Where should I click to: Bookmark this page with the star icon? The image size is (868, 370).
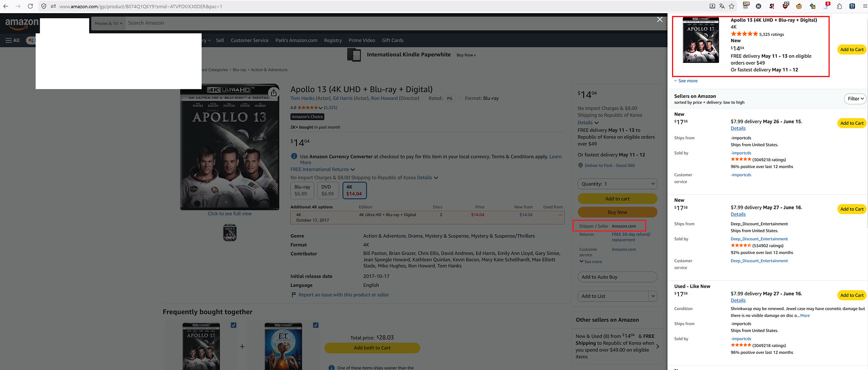731,6
